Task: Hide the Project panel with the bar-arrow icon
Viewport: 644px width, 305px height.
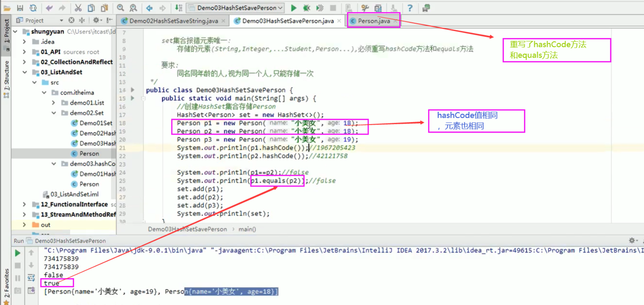Action: tap(110, 20)
